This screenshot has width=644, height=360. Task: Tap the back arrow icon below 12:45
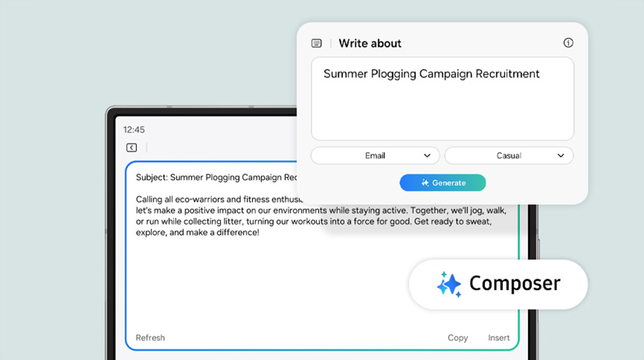[x=131, y=148]
